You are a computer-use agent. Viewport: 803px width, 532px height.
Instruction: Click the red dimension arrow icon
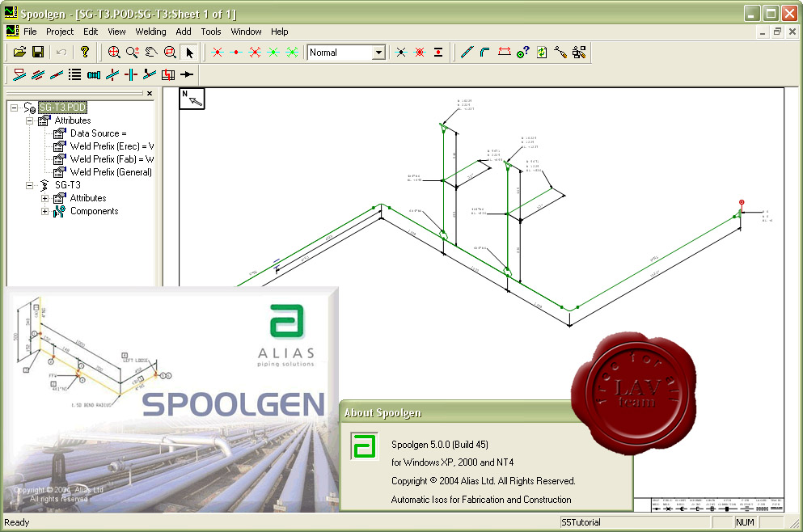[504, 53]
